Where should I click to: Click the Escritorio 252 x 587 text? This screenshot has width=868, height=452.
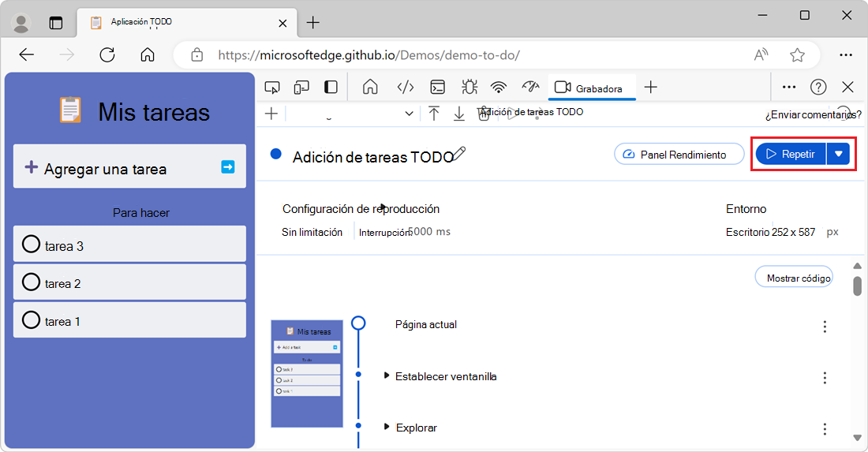pyautogui.click(x=770, y=233)
